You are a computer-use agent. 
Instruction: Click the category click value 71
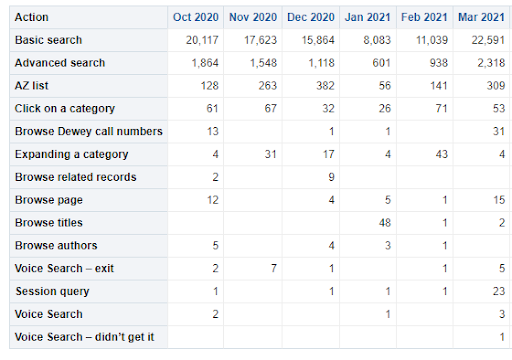point(442,109)
